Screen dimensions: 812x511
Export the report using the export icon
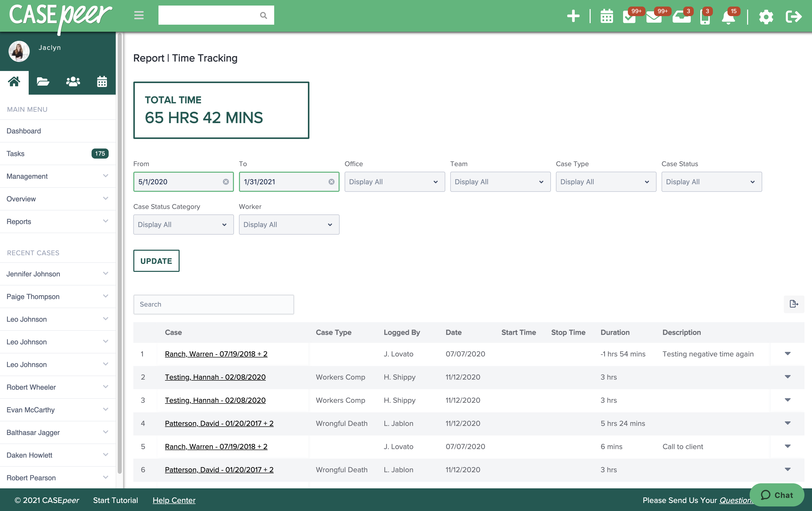794,304
